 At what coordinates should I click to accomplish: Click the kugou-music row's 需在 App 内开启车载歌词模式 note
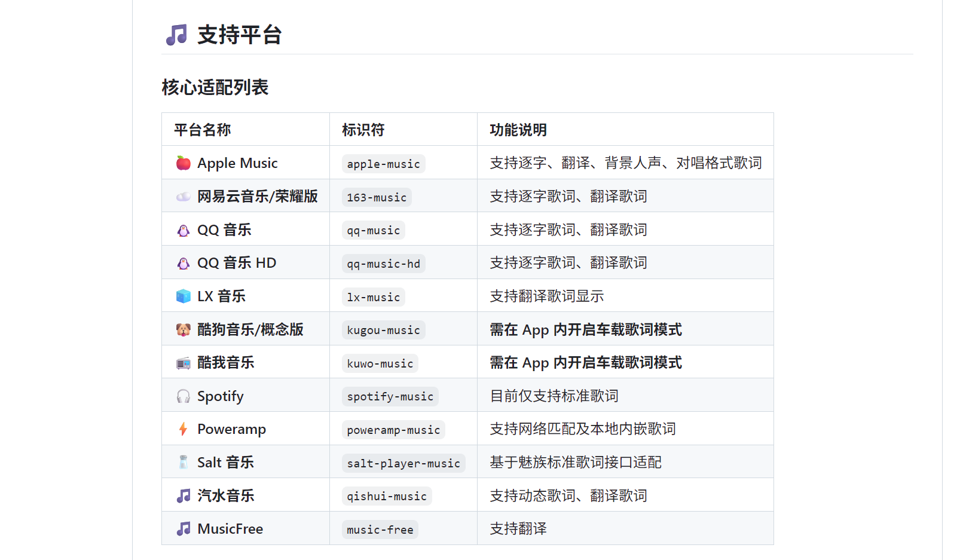[x=586, y=330]
